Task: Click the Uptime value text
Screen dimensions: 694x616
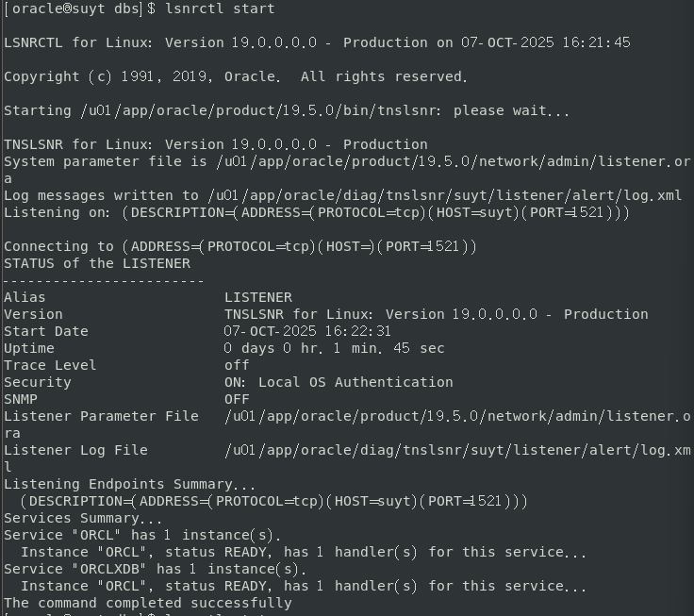Action: click(334, 348)
